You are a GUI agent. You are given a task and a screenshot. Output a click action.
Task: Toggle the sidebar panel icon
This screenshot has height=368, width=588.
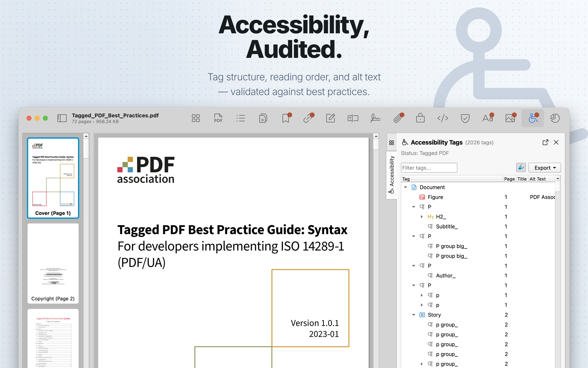62,118
